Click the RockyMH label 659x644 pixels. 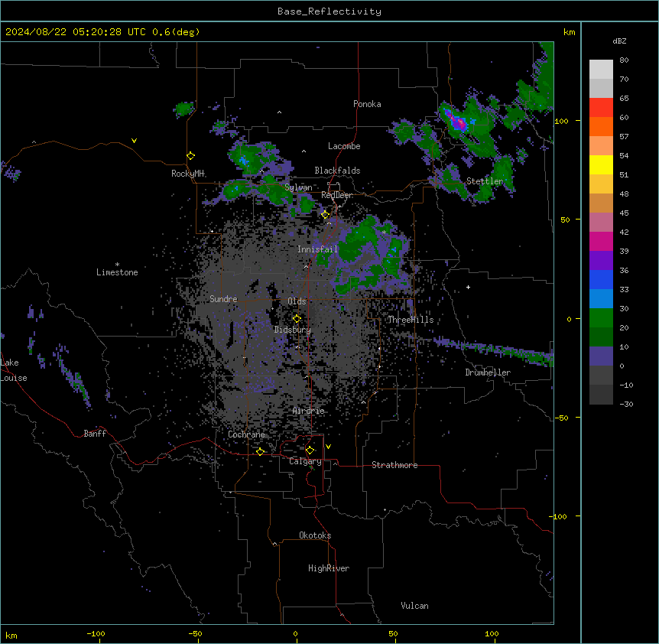(187, 173)
